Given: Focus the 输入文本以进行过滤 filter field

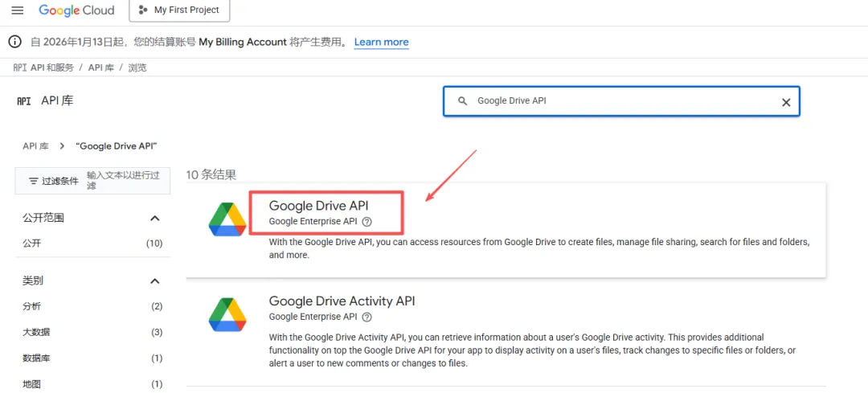Looking at the screenshot, I should coord(124,181).
